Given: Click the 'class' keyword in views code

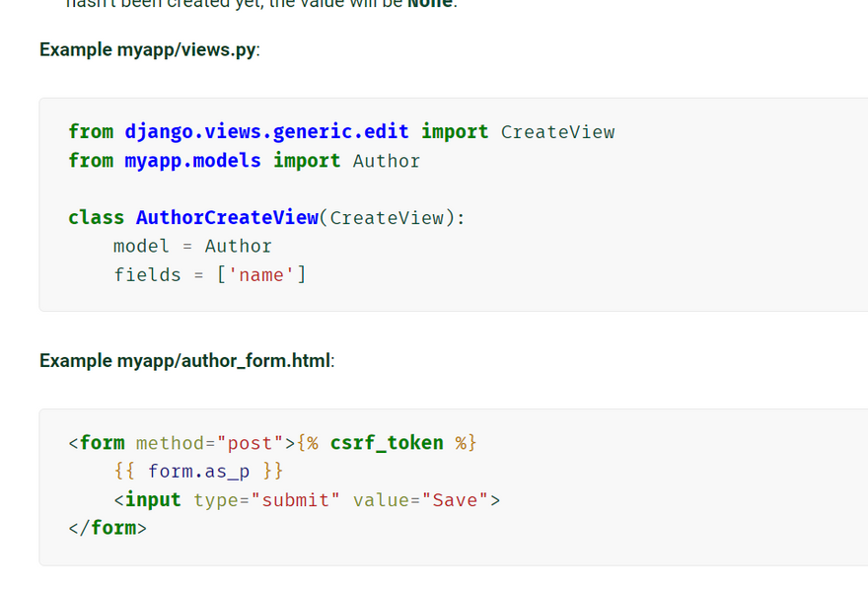Looking at the screenshot, I should (96, 217).
